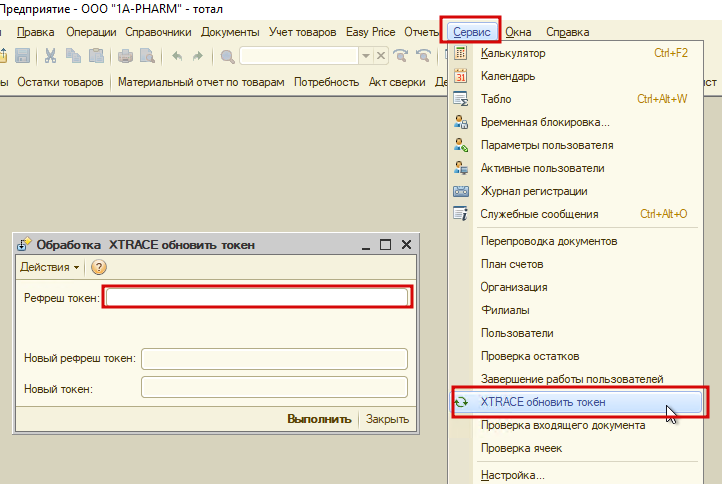
Task: Click the Calculator icon in Сервис menu
Action: click(460, 53)
